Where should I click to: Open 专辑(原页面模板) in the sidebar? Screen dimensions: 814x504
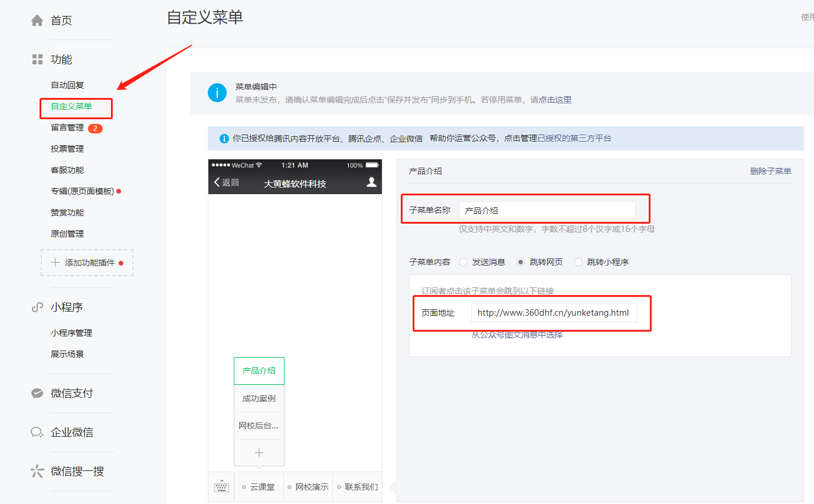82,191
